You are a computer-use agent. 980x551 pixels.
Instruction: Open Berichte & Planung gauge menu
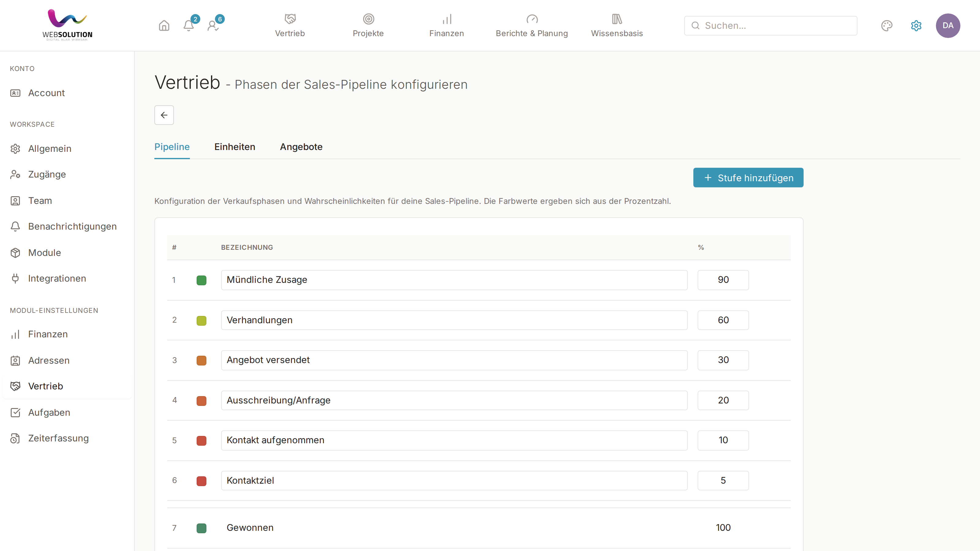tap(532, 25)
